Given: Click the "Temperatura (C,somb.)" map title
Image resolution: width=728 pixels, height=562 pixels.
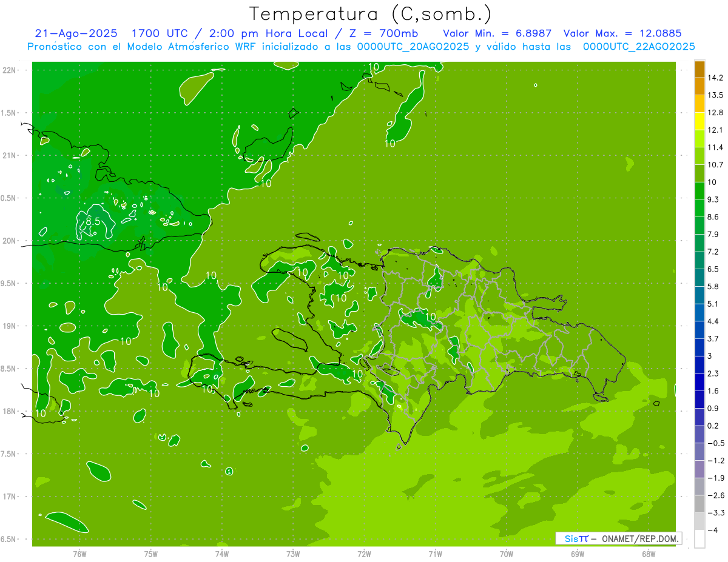Looking at the screenshot, I should [x=371, y=15].
